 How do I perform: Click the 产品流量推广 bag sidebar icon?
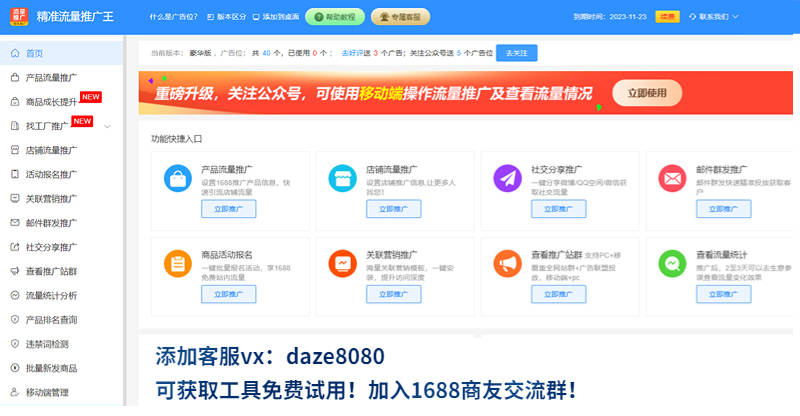pyautogui.click(x=15, y=78)
